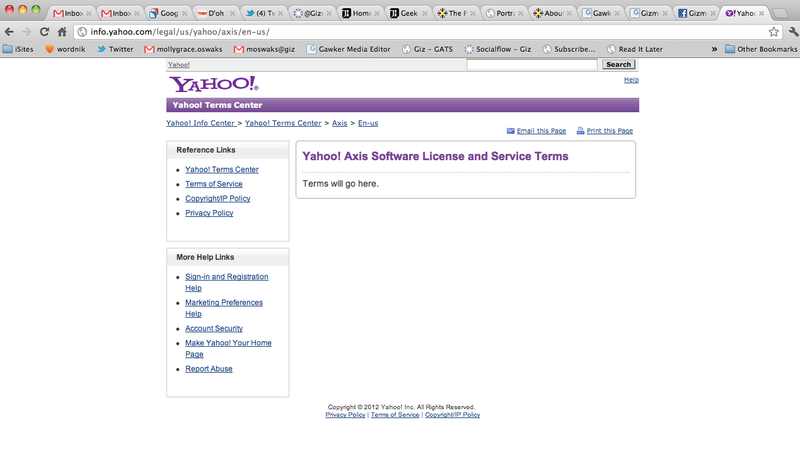
Task: Zoom the window with the green button
Action: point(36,9)
